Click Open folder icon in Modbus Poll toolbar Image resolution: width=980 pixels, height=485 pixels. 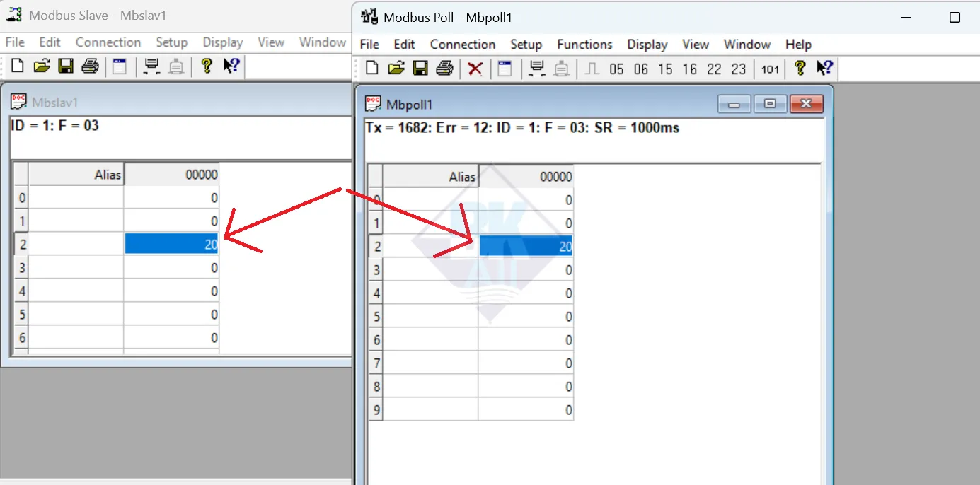[396, 68]
